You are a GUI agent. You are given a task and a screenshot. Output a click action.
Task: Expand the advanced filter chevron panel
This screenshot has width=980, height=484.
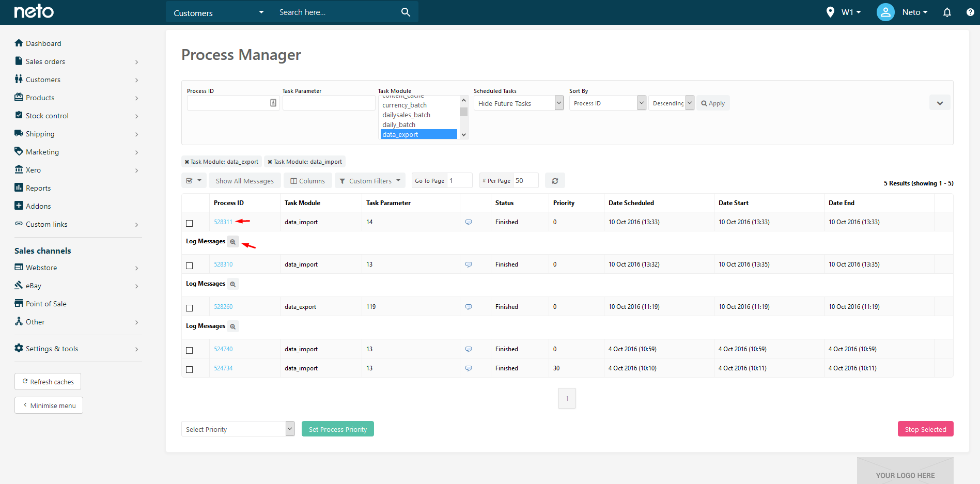(x=940, y=103)
